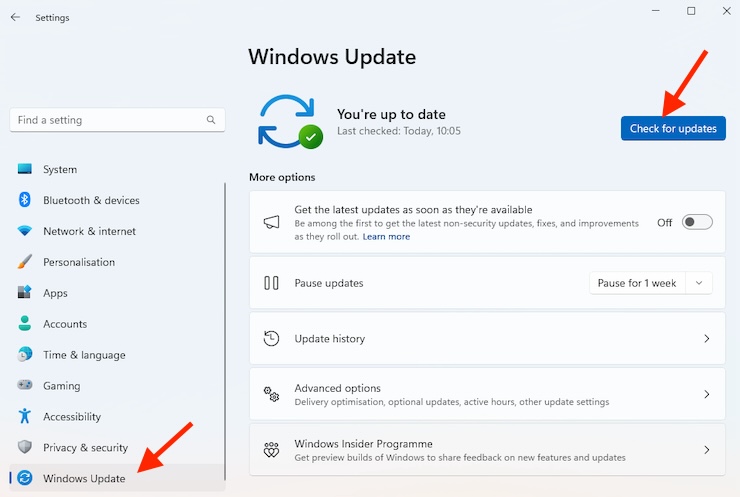Viewport: 740px width, 497px height.
Task: Click the Bluetooth icon in sidebar
Action: [x=25, y=200]
